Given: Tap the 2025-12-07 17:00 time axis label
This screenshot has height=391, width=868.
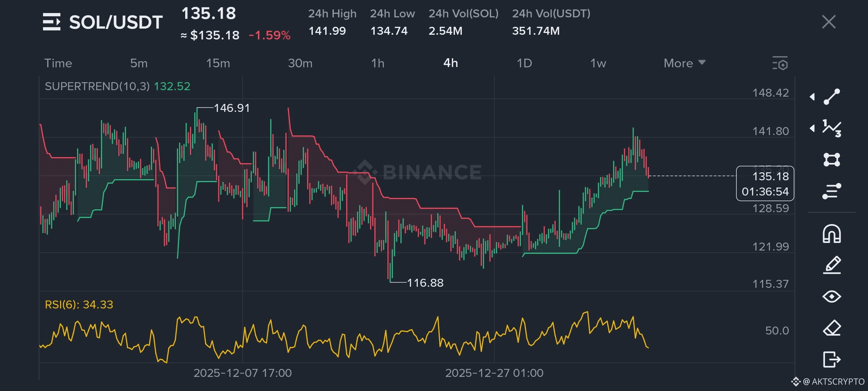Looking at the screenshot, I should point(243,373).
